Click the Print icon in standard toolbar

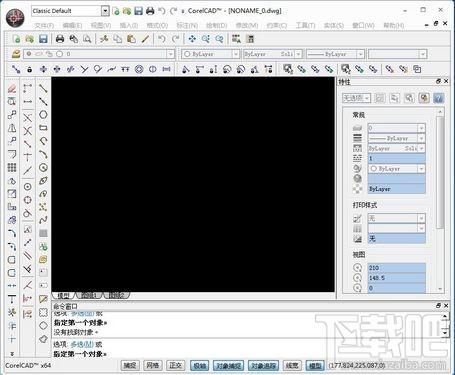(60, 39)
